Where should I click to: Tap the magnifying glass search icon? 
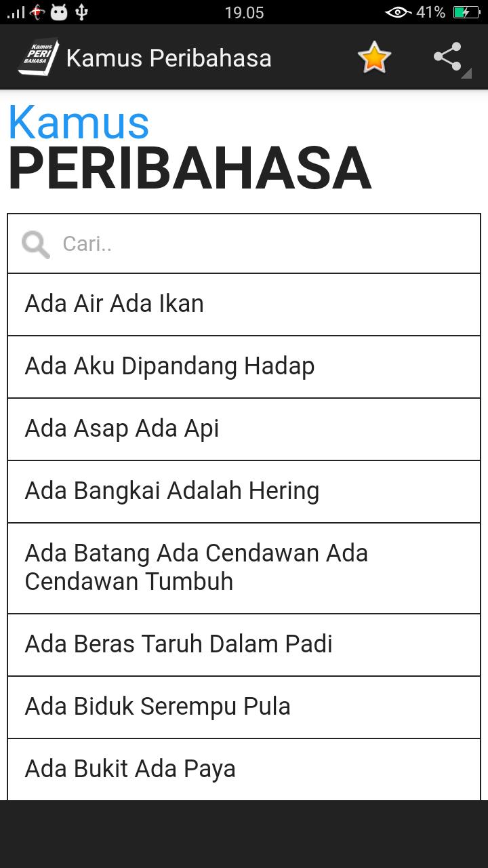(35, 244)
